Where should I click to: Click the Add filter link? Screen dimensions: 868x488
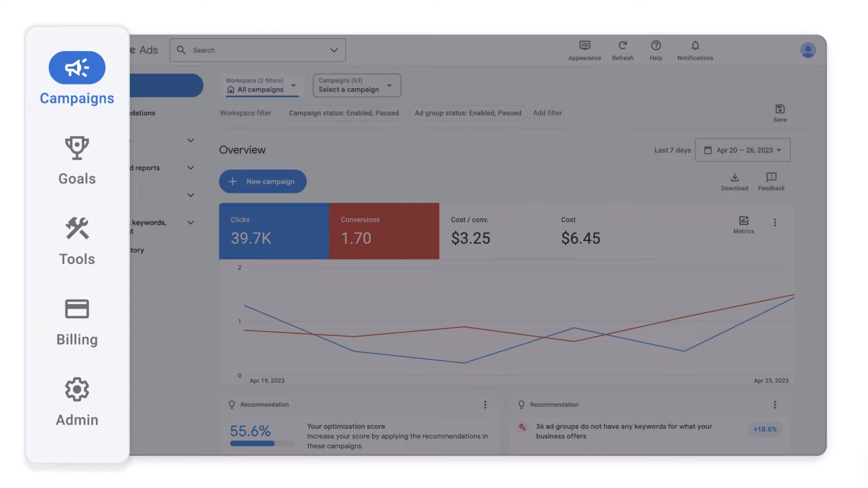pos(547,113)
